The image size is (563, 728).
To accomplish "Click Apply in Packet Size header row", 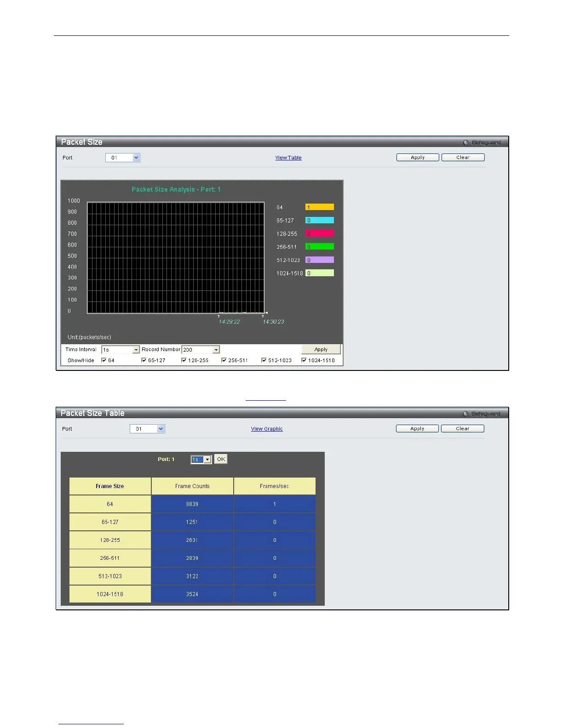I will point(418,157).
